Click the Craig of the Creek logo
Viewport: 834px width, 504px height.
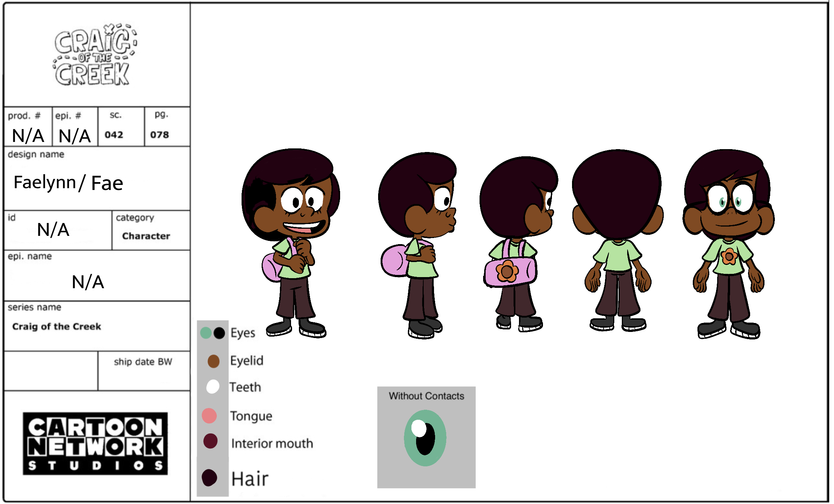pos(95,54)
